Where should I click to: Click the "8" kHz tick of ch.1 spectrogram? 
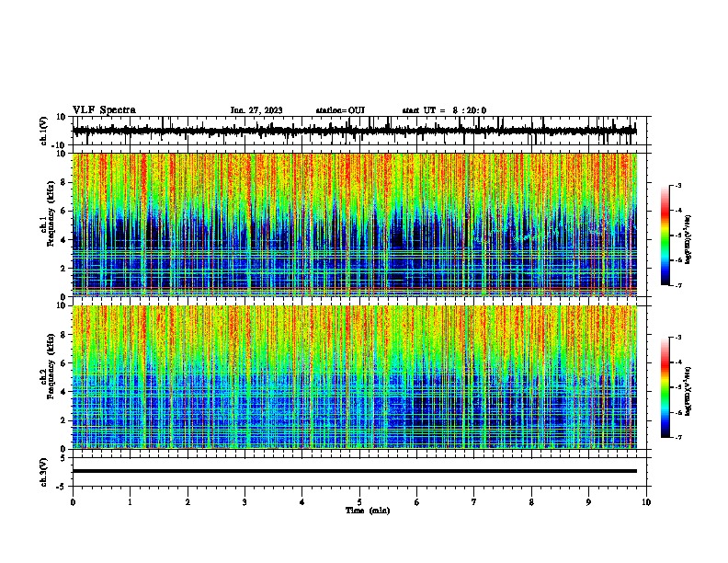[x=63, y=182]
